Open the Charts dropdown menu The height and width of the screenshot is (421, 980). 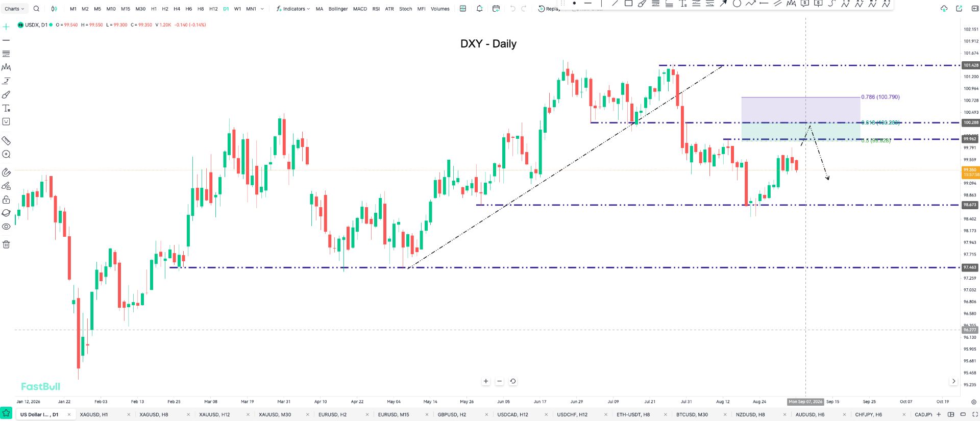coord(14,9)
